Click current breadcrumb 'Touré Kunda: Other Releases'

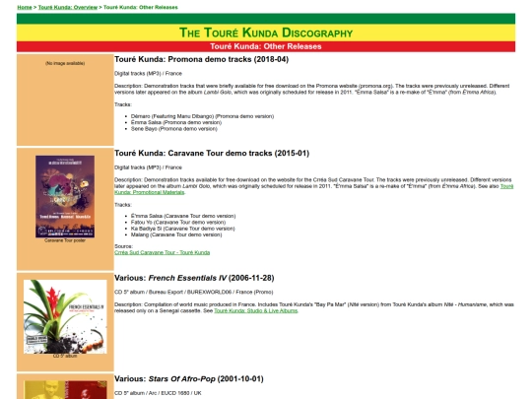(x=141, y=7)
